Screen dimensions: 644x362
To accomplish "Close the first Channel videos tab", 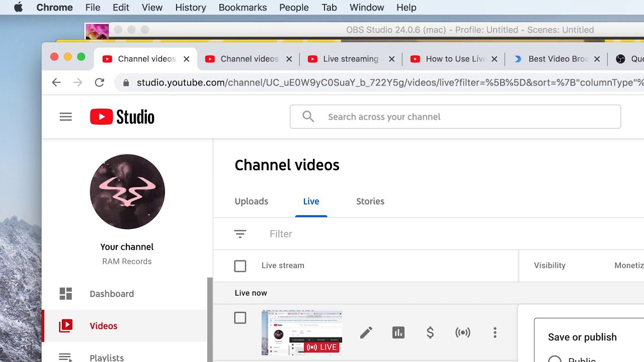I will pos(187,59).
